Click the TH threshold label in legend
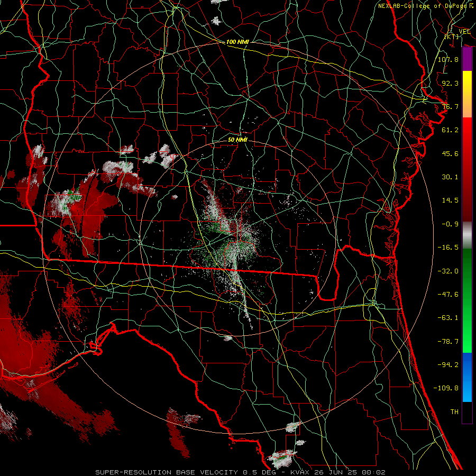Viewport: 476px width, 476px height. click(x=454, y=412)
